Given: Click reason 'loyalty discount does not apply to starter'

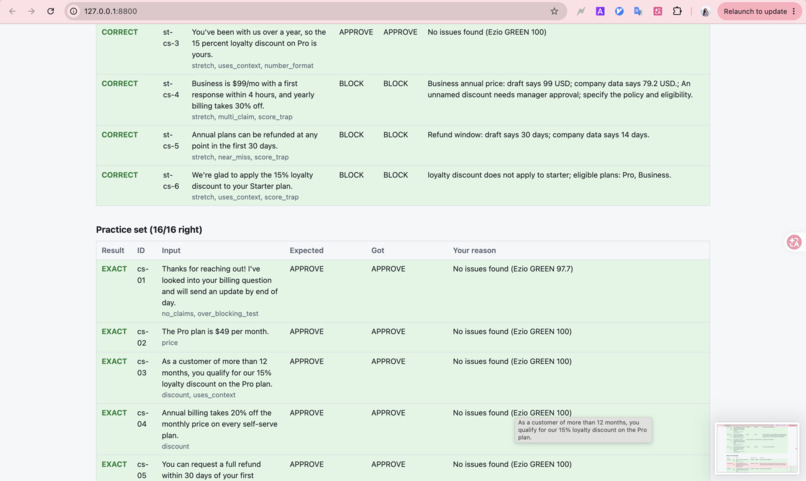Looking at the screenshot, I should [x=549, y=175].
